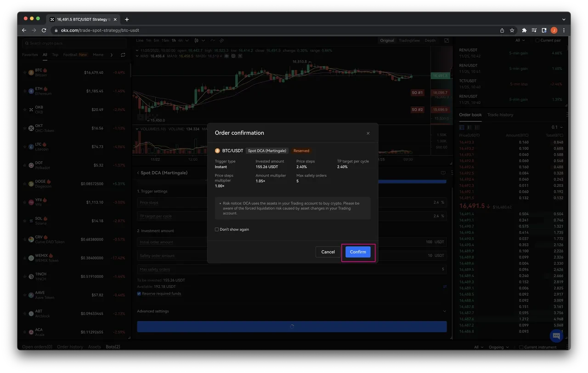Image resolution: width=588 pixels, height=373 pixels.
Task: Open the browser extensions puzzle icon
Action: tap(524, 30)
